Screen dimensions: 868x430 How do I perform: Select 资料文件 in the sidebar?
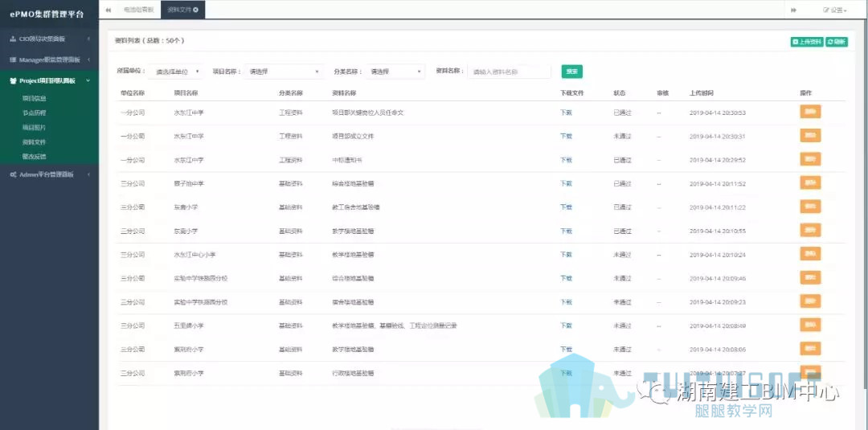[35, 142]
